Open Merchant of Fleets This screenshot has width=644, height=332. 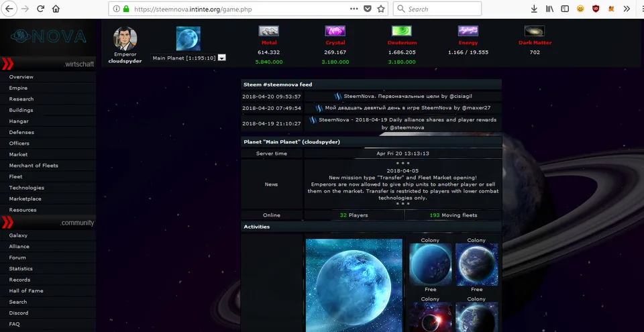pos(34,166)
